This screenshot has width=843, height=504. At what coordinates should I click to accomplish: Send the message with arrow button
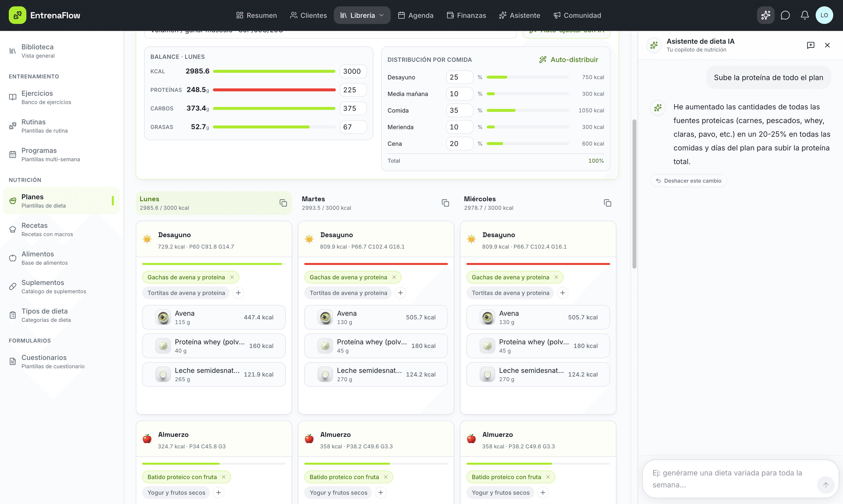[826, 485]
